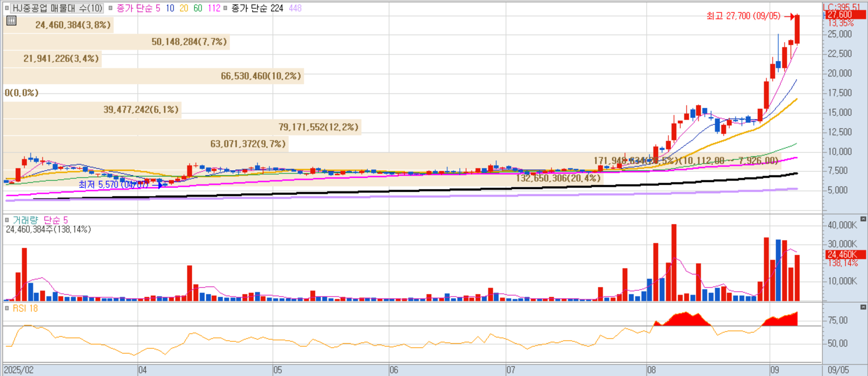Viewport: 868px width, 376px height.
Task: Select the 20-day moving average legend number
Action: (x=184, y=8)
